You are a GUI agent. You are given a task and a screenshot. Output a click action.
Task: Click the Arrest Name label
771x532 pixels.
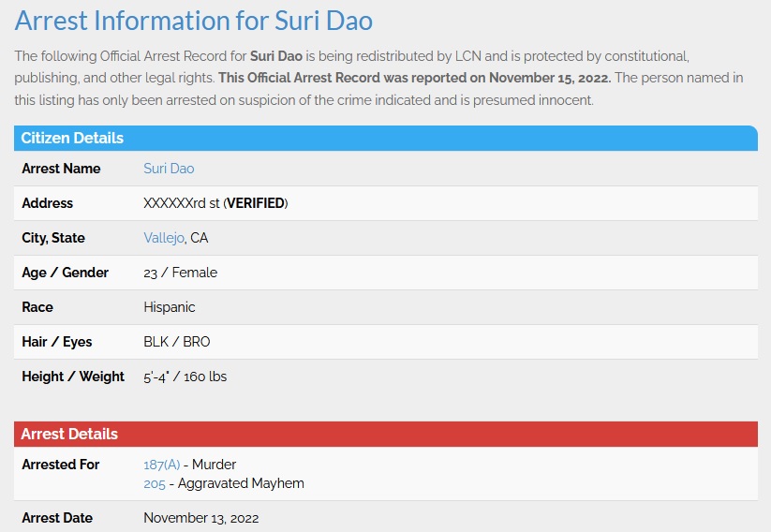61,169
